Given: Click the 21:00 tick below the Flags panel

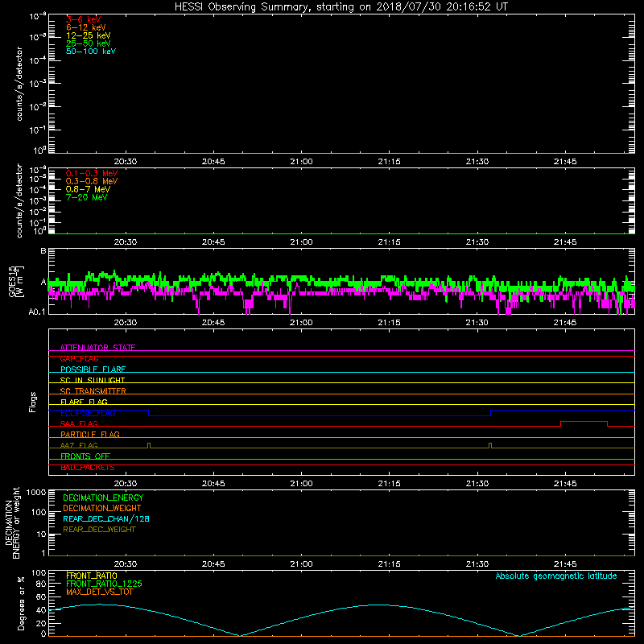Looking at the screenshot, I should coord(301,484).
